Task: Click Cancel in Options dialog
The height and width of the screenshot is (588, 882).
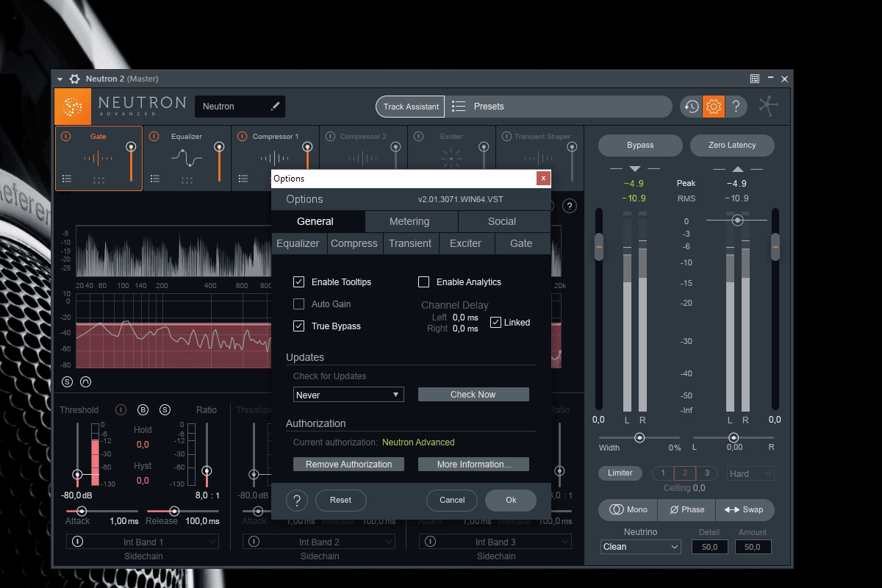Action: click(x=452, y=501)
